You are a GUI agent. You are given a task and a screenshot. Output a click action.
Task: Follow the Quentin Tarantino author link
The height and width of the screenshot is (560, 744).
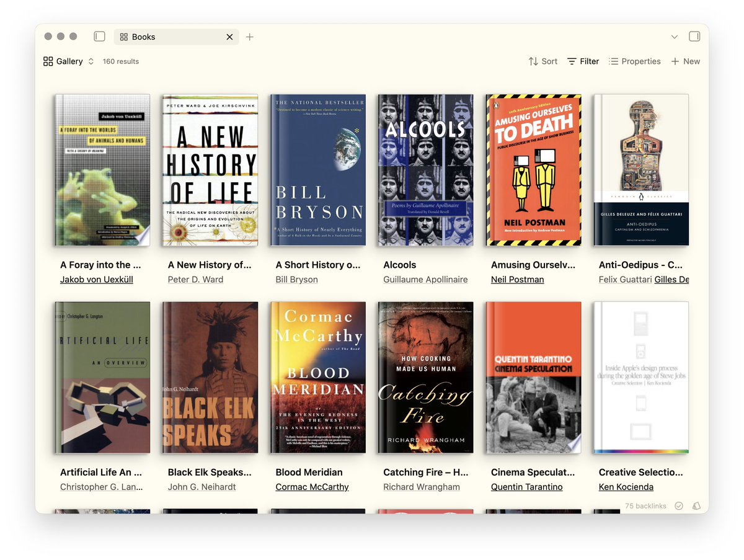tap(527, 487)
